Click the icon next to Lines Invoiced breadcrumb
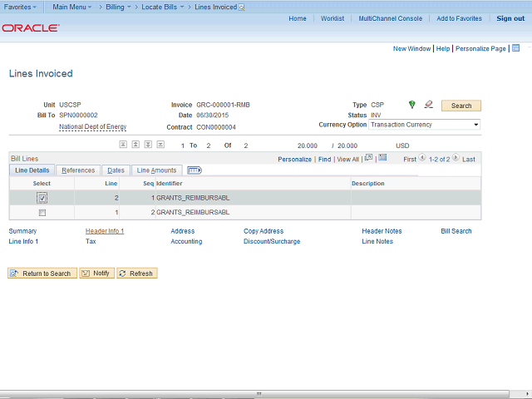532x399 pixels. coord(242,7)
